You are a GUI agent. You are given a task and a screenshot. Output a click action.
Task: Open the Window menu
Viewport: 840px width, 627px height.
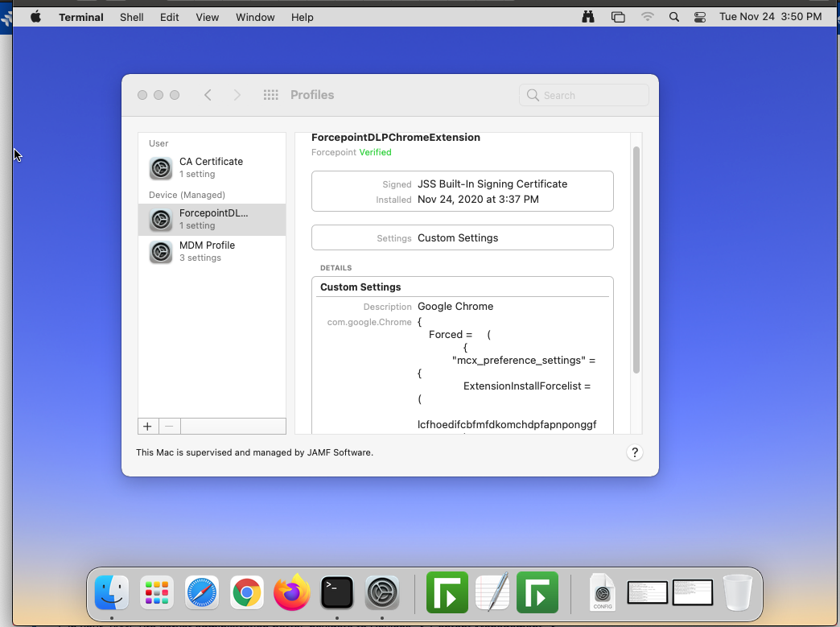[255, 16]
